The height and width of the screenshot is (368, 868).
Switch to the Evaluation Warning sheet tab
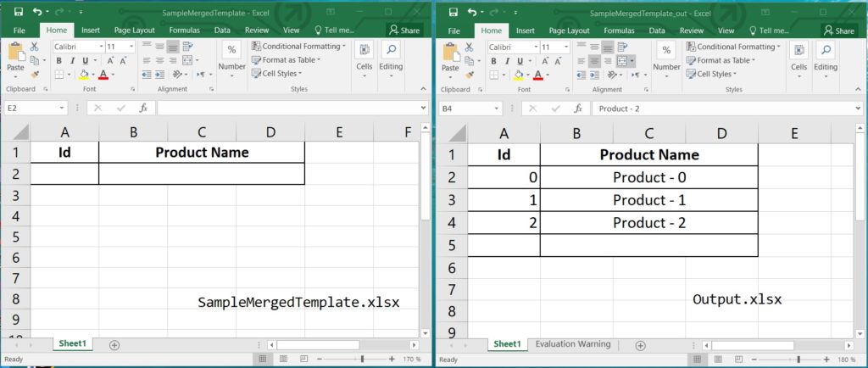(572, 344)
